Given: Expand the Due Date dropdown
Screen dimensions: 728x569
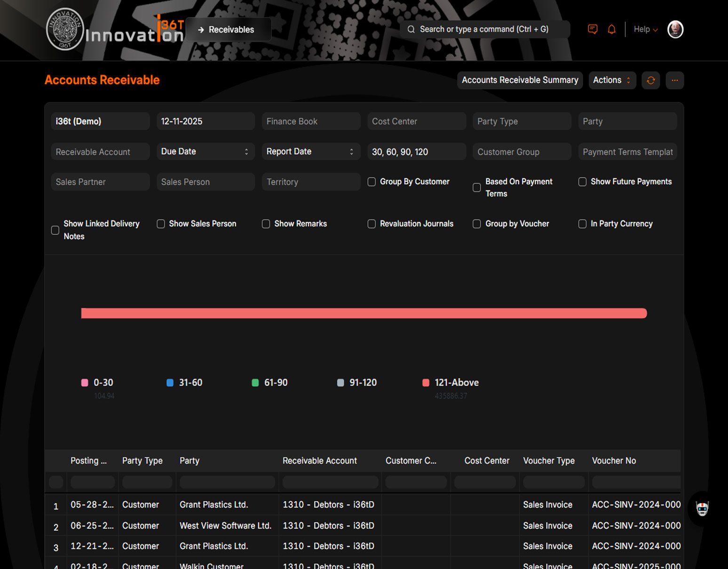Looking at the screenshot, I should tap(206, 151).
